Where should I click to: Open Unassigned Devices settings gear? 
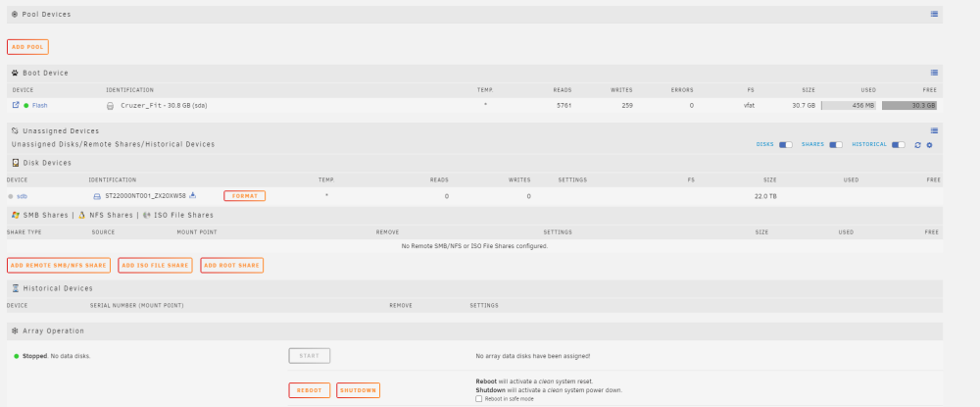(x=929, y=145)
